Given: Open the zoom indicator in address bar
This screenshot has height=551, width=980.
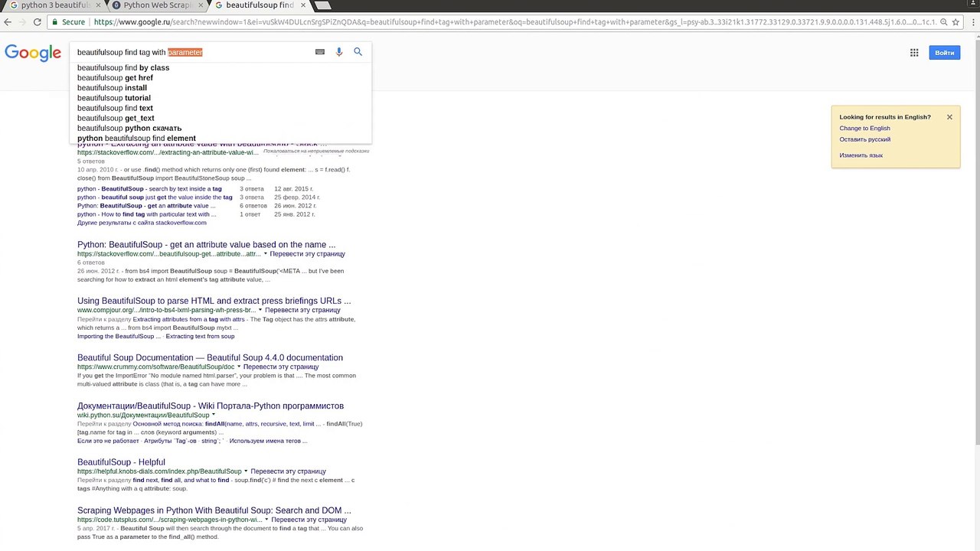Looking at the screenshot, I should [x=942, y=22].
